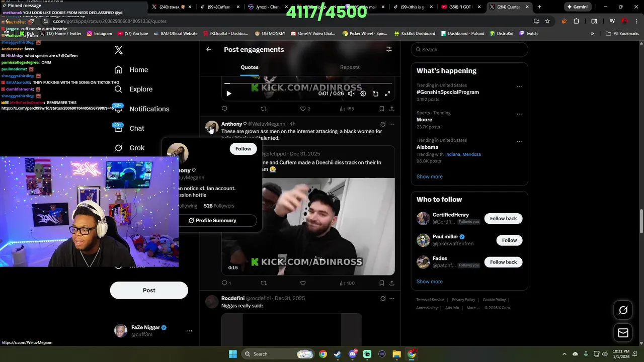Open Rocdefini's profile name
Viewport: 644px width, 362px height.
(x=233, y=298)
